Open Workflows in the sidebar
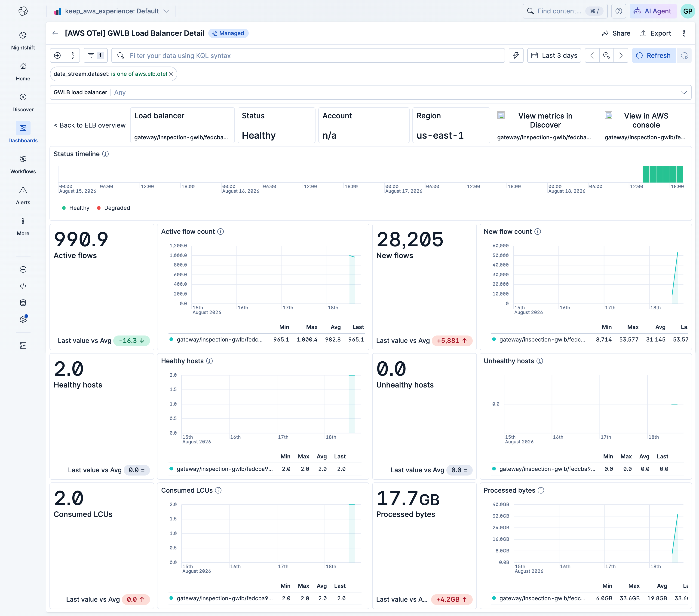This screenshot has height=616, width=699. pyautogui.click(x=23, y=165)
